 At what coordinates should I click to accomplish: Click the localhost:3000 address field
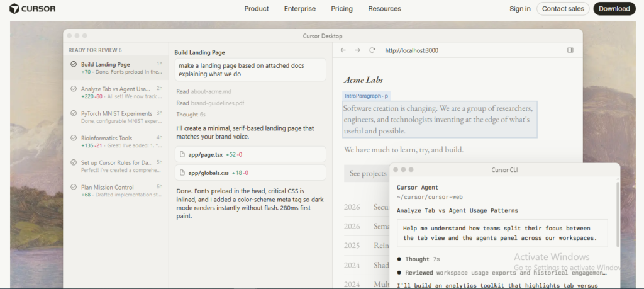point(411,50)
